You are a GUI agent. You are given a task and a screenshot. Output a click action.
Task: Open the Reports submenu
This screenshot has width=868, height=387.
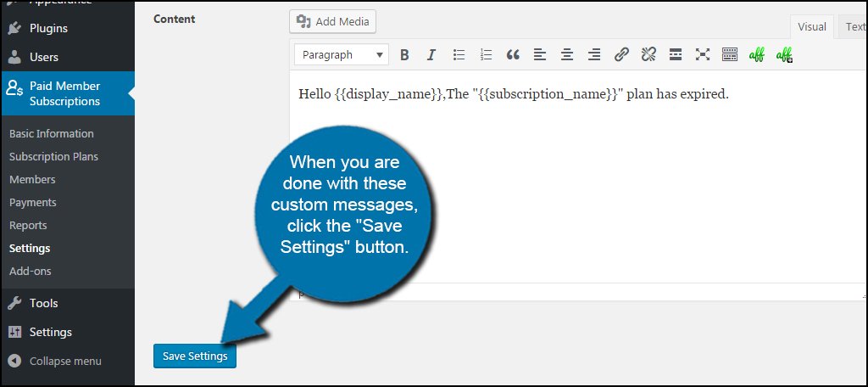pos(28,226)
